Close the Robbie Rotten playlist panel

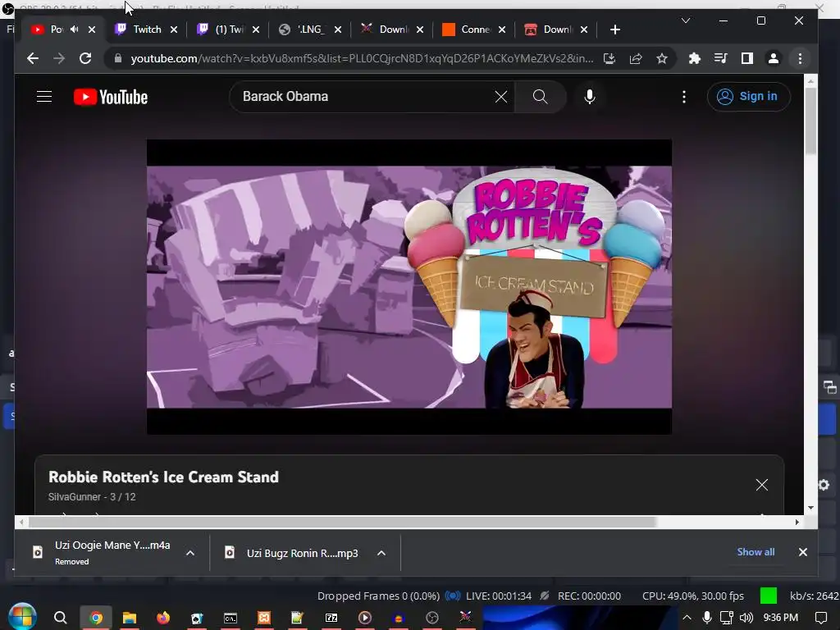pos(761,485)
